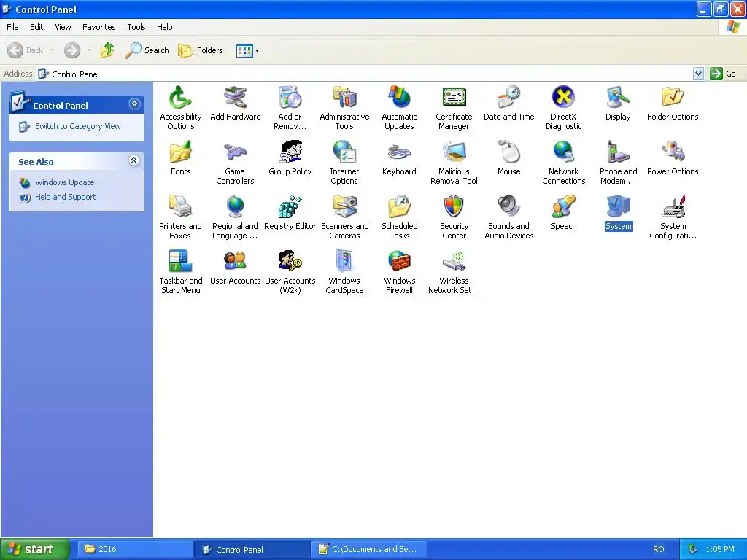Open the Tools menu
Image resolution: width=747 pixels, height=560 pixels.
136,27
